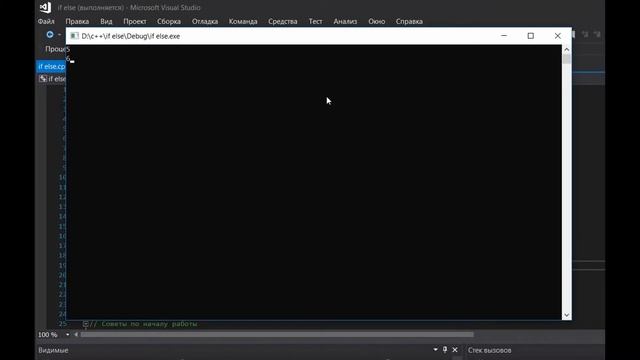The width and height of the screenshot is (640, 360).
Task: Open the 100 % zoom dropdown
Action: pos(67,335)
